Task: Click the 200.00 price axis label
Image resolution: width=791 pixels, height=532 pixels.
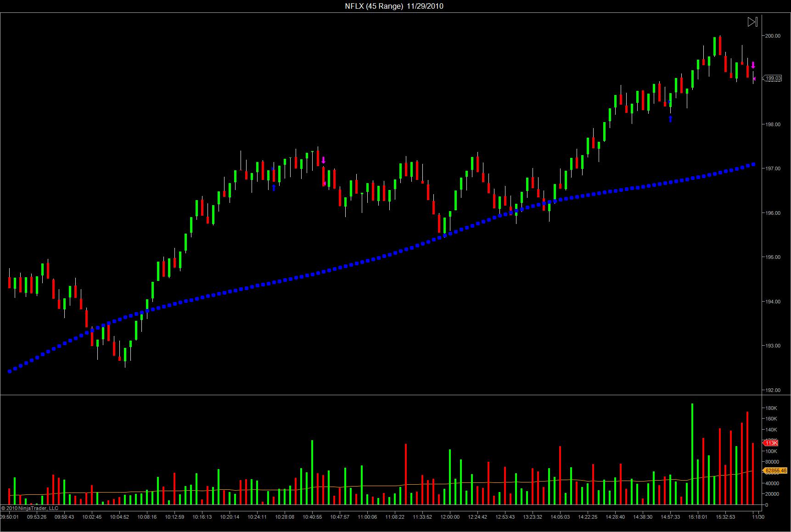Action: pyautogui.click(x=773, y=36)
